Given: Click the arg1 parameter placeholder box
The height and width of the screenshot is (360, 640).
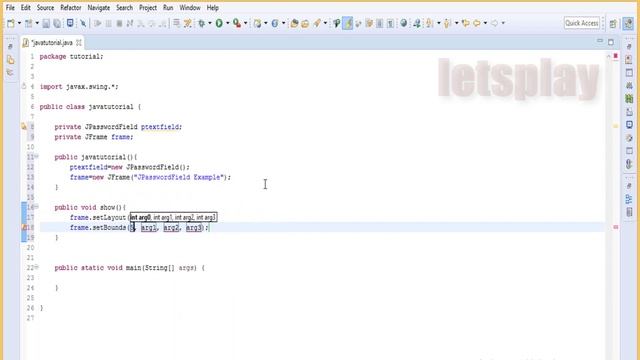Looking at the screenshot, I should point(149,227).
